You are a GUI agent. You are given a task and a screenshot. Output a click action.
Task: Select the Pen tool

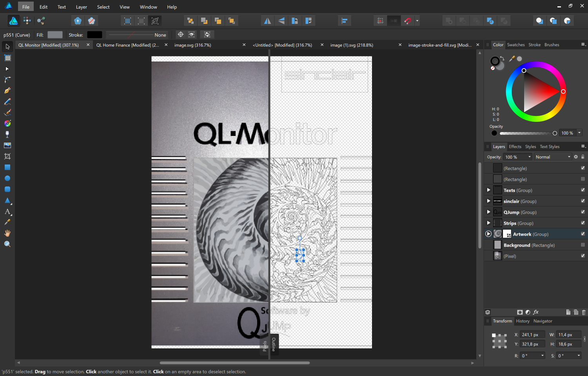[7, 91]
